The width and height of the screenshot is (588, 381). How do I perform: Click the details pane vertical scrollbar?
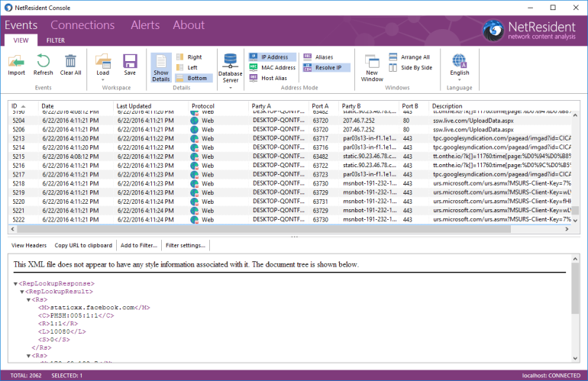pyautogui.click(x=576, y=289)
